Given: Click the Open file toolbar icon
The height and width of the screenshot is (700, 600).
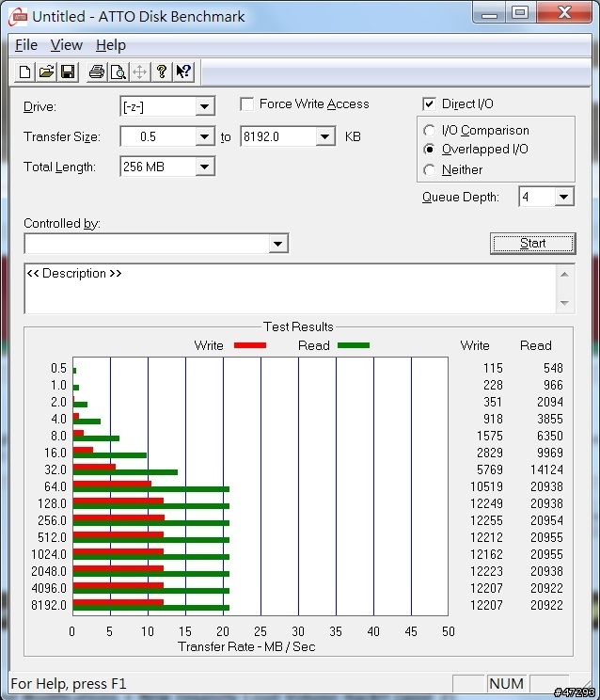Looking at the screenshot, I should tap(46, 72).
